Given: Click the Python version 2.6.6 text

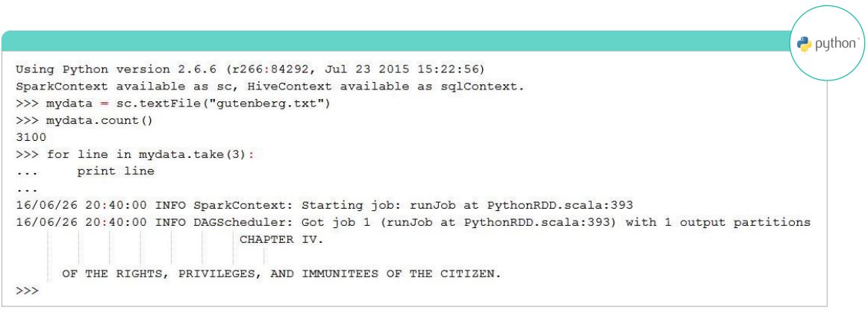Looking at the screenshot, I should tap(119, 69).
